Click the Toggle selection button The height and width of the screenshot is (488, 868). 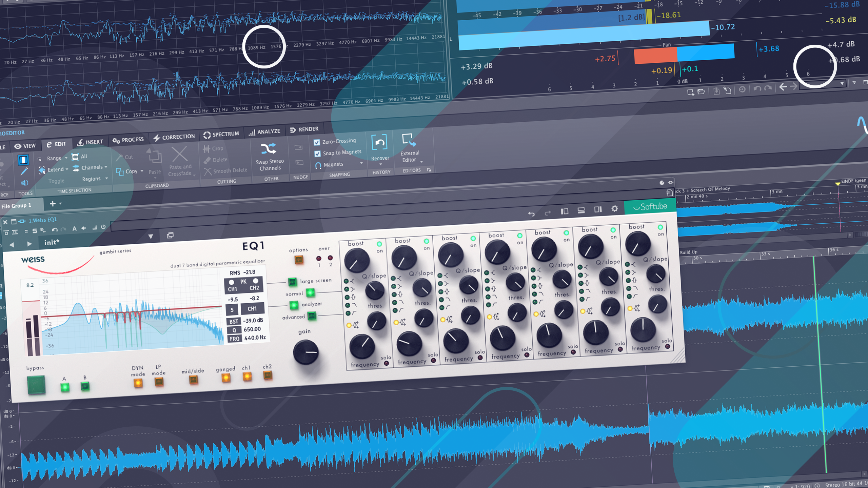click(x=56, y=181)
